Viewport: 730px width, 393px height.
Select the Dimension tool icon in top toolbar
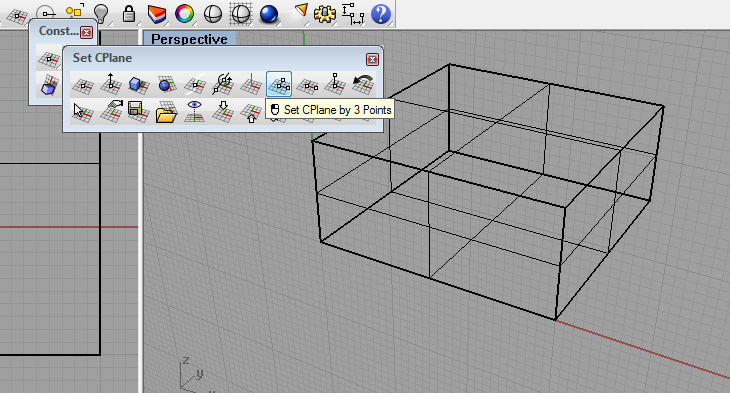point(353,14)
